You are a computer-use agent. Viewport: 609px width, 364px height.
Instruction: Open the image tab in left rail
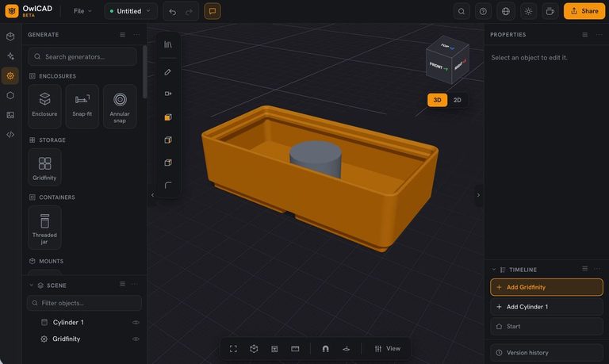pos(10,115)
